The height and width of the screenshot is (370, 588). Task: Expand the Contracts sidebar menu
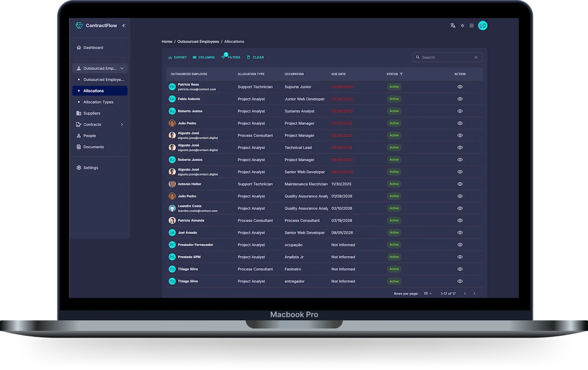[122, 124]
